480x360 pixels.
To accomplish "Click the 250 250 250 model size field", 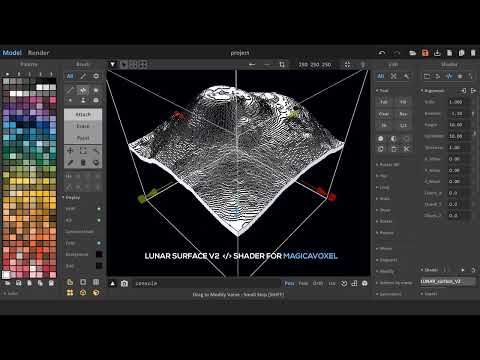I will pyautogui.click(x=315, y=64).
